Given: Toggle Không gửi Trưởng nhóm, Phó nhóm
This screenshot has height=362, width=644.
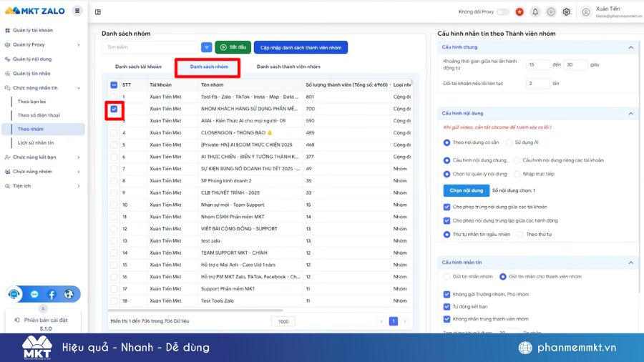Looking at the screenshot, I should point(447,294).
